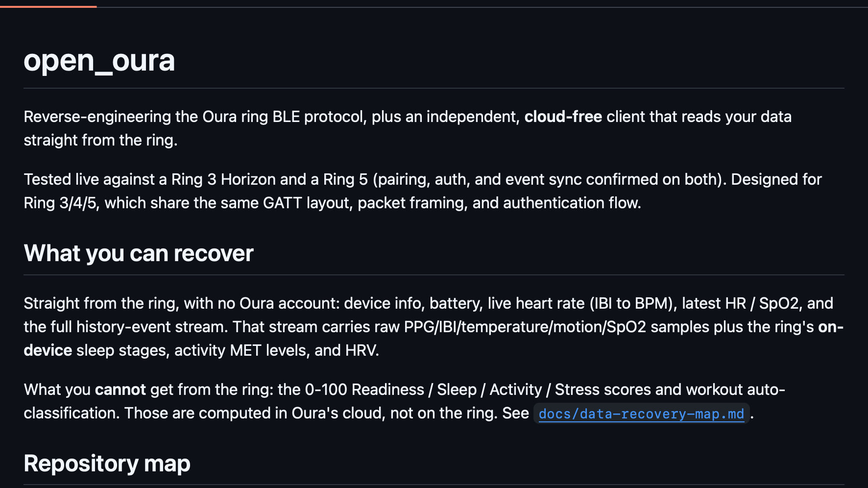Click the bold word "cannot"
Screen dimensions: 868x488
coord(120,390)
